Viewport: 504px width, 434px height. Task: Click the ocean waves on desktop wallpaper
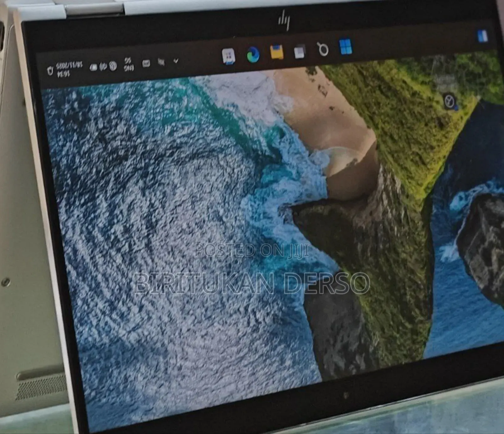tap(157, 220)
